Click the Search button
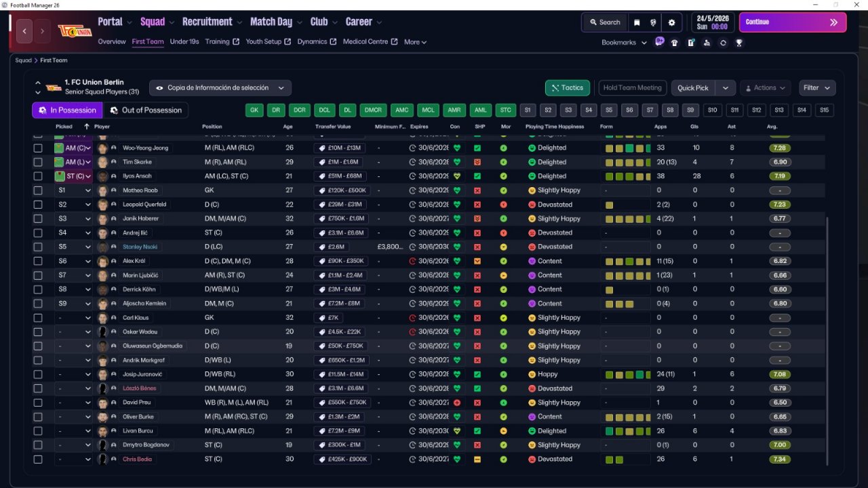Screen dimensions: 868x488 [605, 22]
